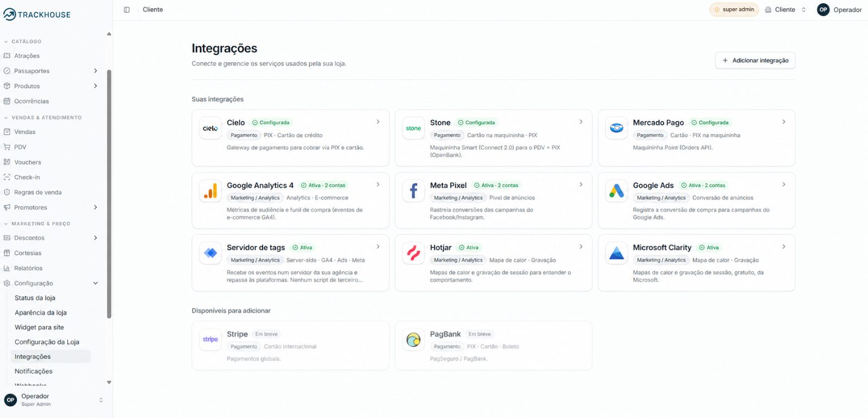The width and height of the screenshot is (868, 418).
Task: Open the Mercado Pago logo
Action: [x=616, y=129]
